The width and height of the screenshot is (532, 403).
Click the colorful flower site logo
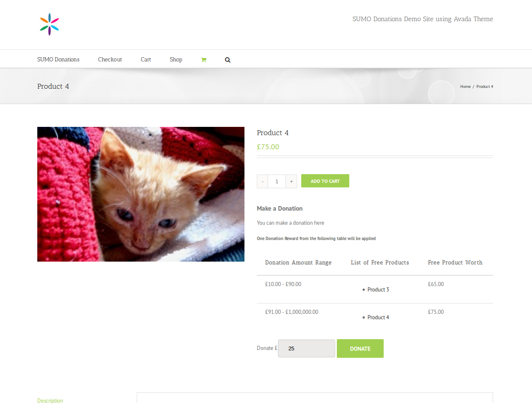coord(49,24)
